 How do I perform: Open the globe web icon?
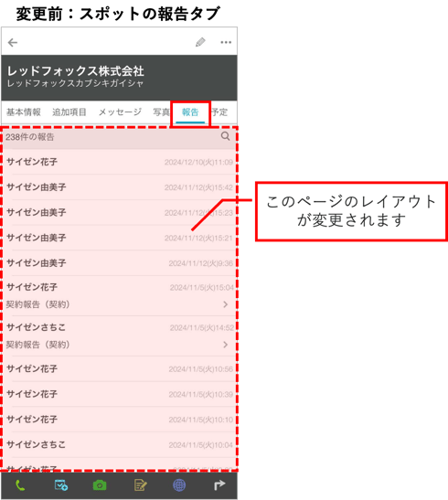(x=179, y=485)
